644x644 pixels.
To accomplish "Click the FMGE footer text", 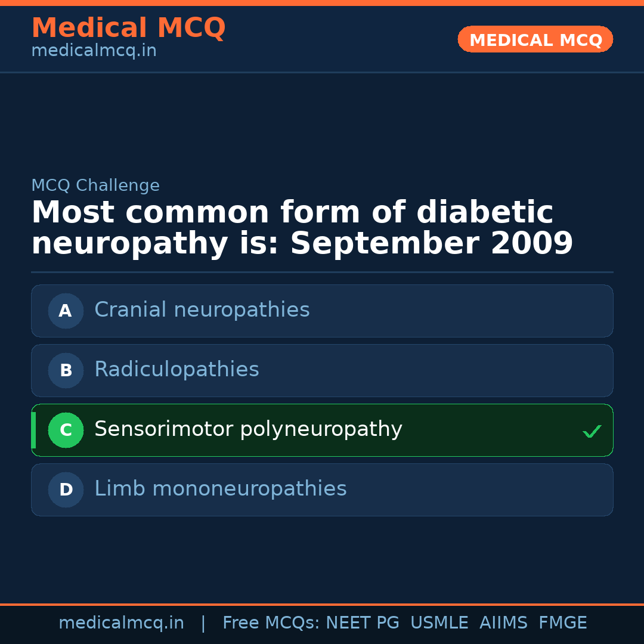I will (x=562, y=623).
